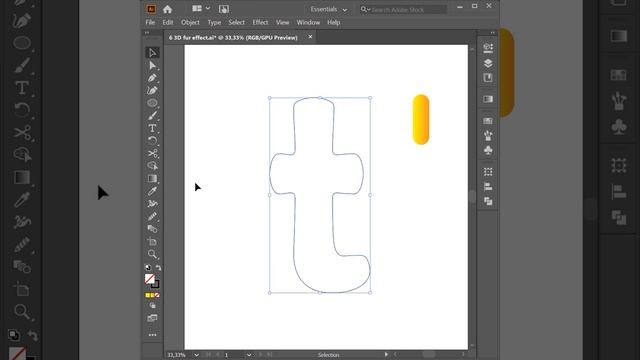Viewport: 640px width, 360px height.
Task: Click the yellow gradient pill shape
Action: 421,120
